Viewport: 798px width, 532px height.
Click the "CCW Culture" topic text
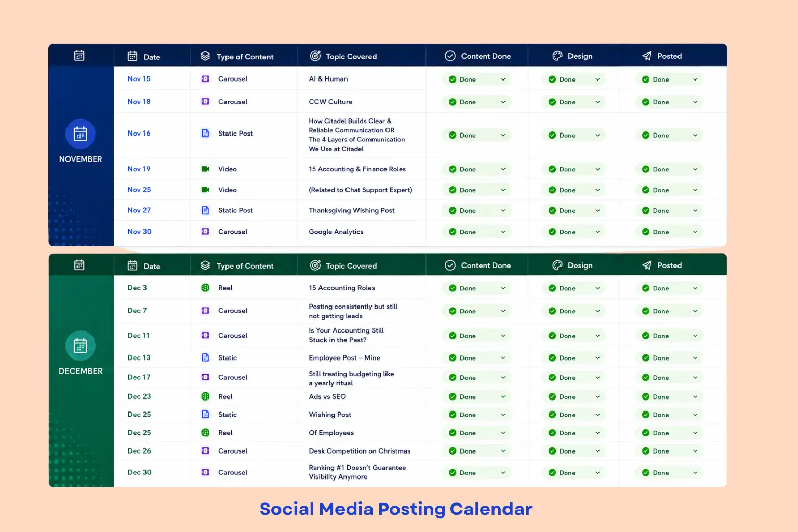point(330,102)
